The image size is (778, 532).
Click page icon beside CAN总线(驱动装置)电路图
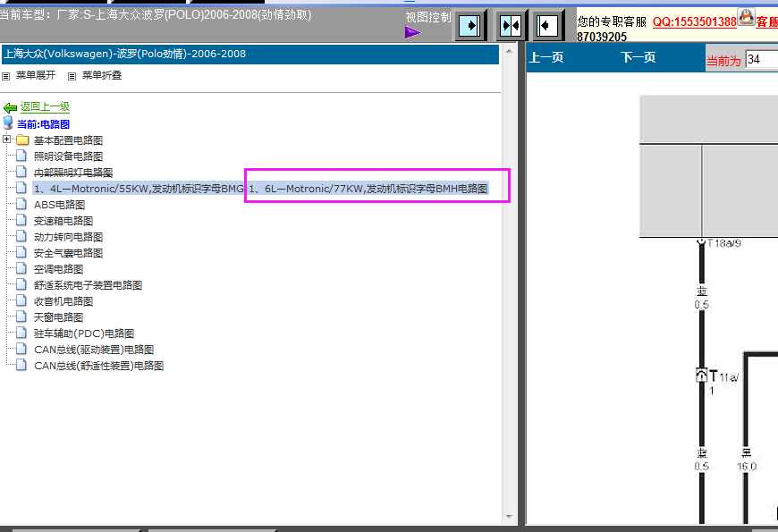click(x=21, y=349)
